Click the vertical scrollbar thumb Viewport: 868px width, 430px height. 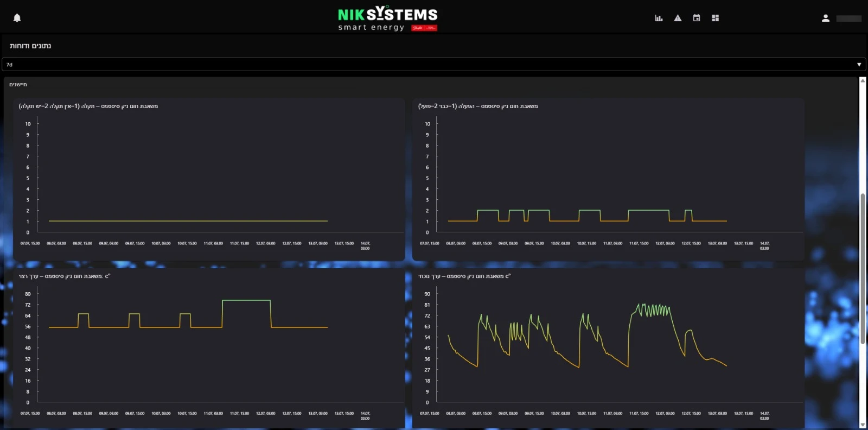pos(863,266)
